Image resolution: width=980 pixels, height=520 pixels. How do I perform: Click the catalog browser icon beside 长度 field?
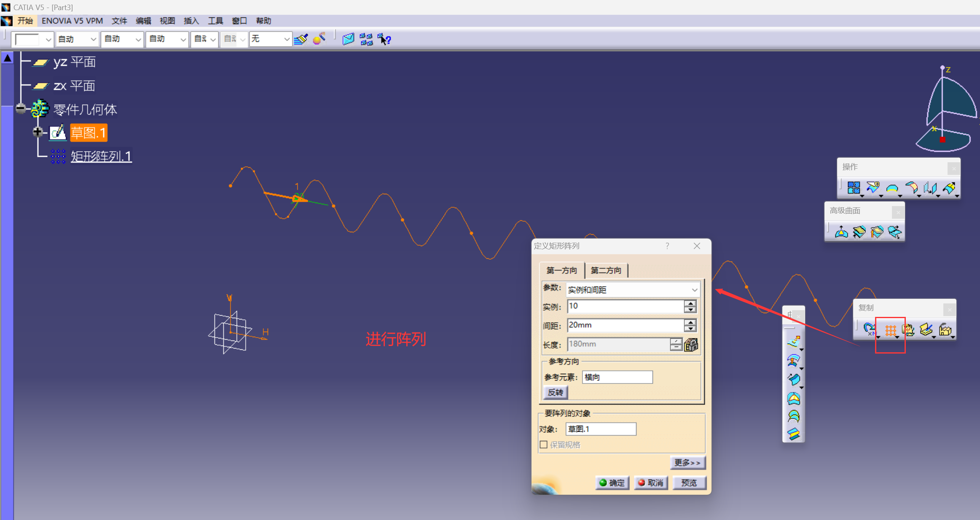(691, 345)
